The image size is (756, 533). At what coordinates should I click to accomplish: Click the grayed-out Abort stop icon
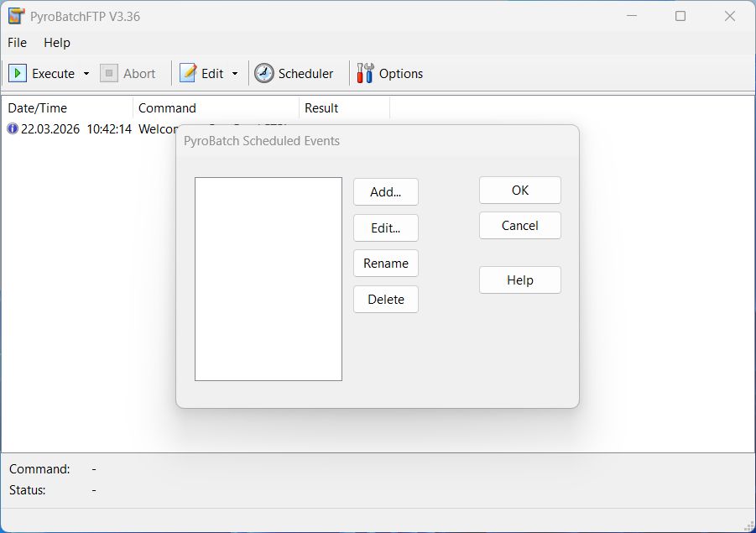pyautogui.click(x=109, y=74)
